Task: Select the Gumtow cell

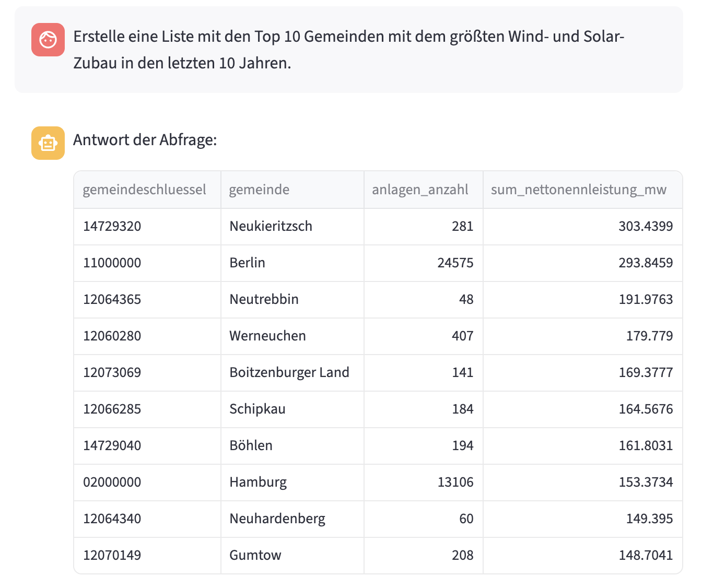Action: (x=292, y=556)
